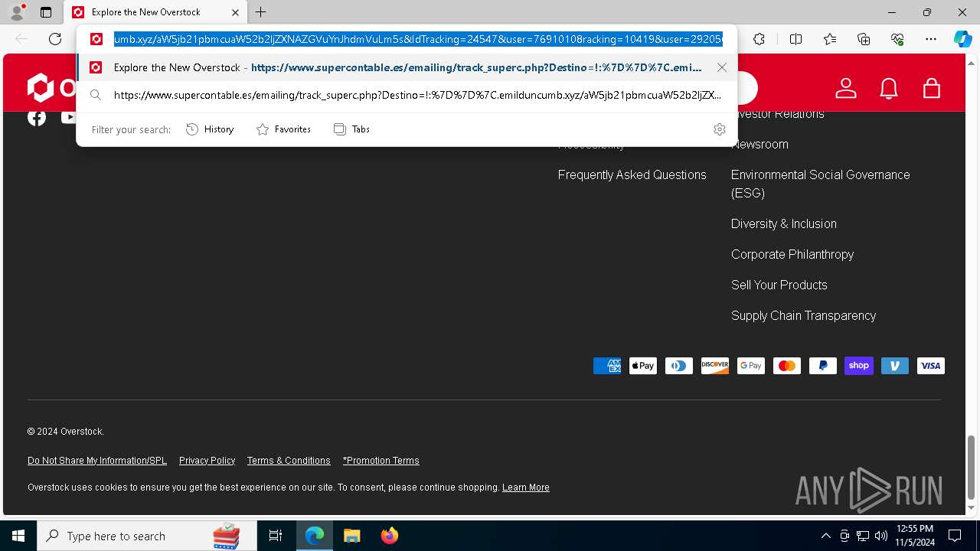Click the Diners Club payment icon
The image size is (980, 551).
[679, 366]
